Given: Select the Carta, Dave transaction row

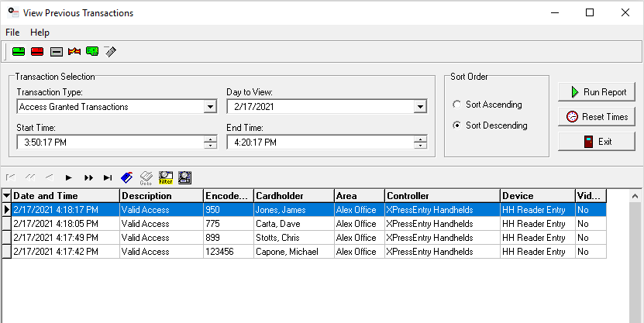Looking at the screenshot, I should tap(279, 224).
